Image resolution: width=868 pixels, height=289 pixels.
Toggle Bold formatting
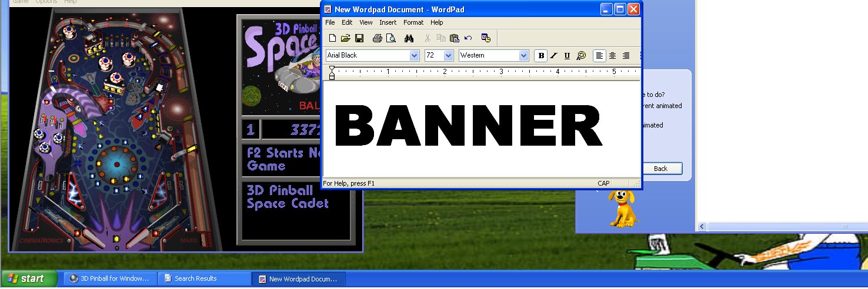click(x=541, y=56)
